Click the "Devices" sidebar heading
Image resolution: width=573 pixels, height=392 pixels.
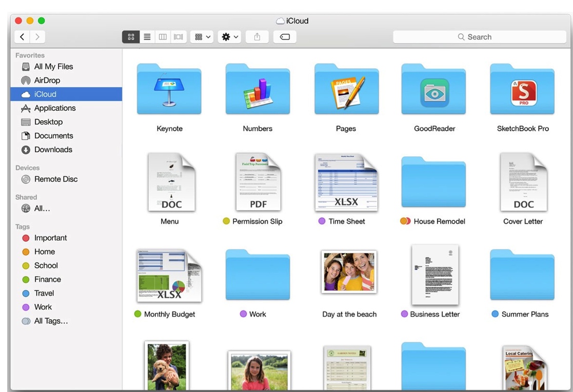27,168
